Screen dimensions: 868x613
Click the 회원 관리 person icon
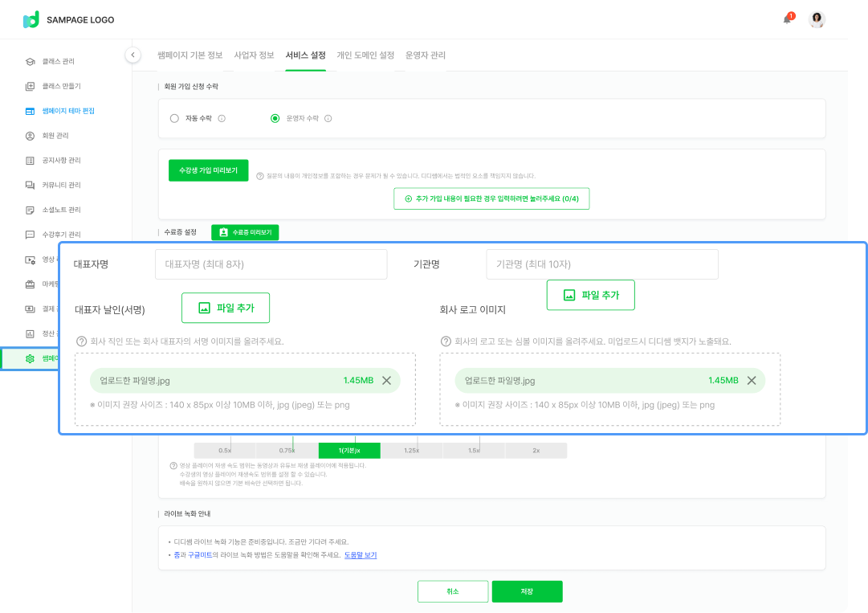click(x=30, y=136)
